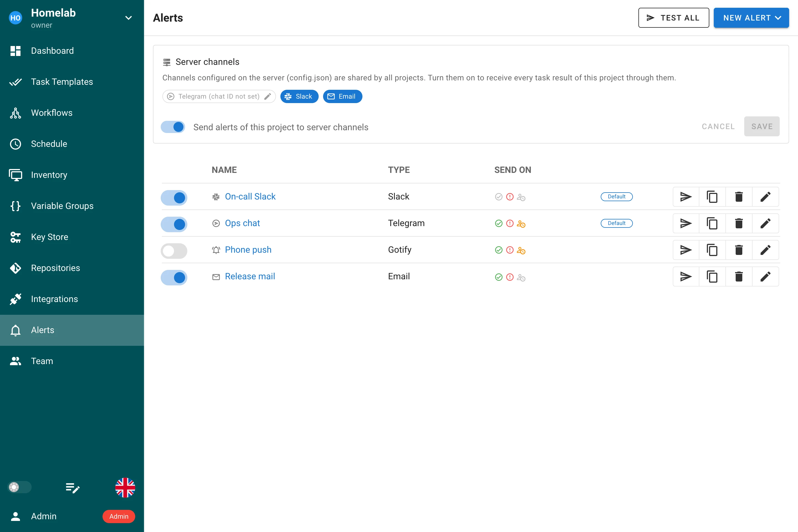This screenshot has width=798, height=532.
Task: Open the Release mail link
Action: point(250,276)
